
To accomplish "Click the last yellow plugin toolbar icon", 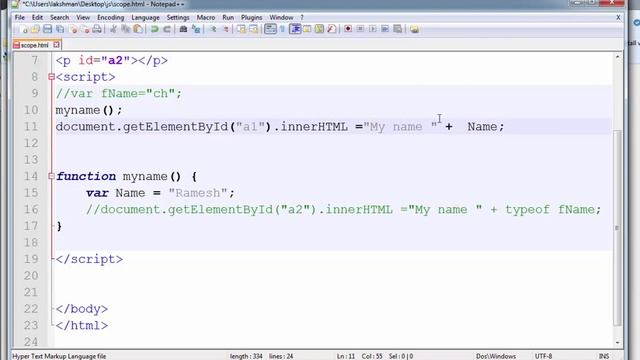I will coord(414,29).
